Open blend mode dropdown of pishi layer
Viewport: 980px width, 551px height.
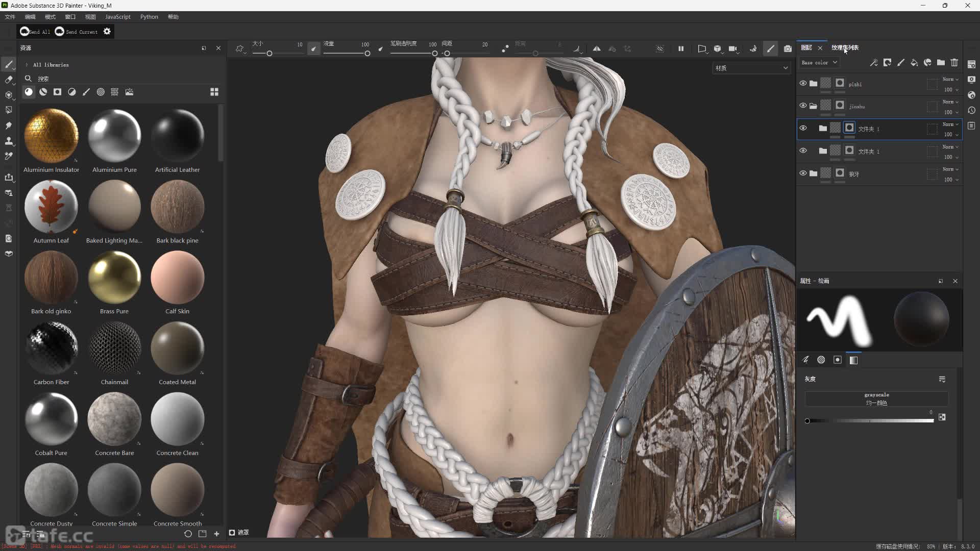[x=950, y=79]
